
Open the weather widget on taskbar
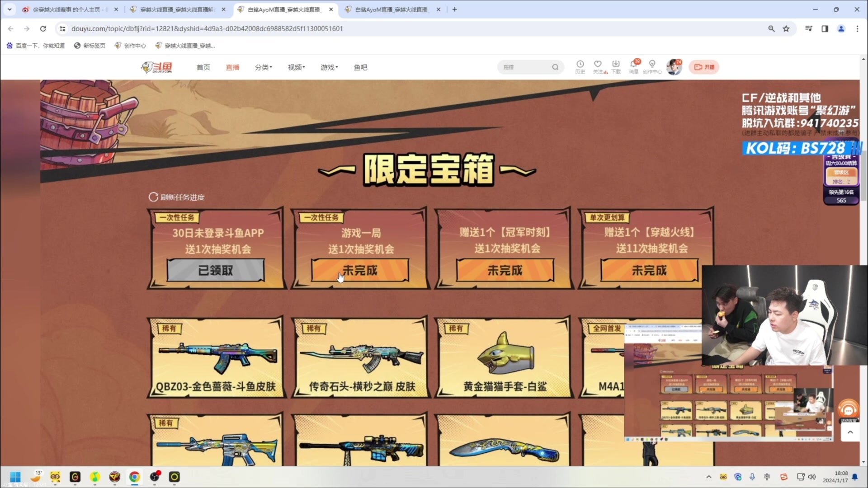pyautogui.click(x=36, y=476)
